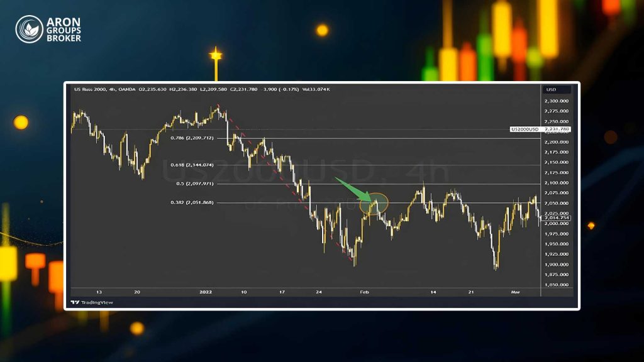
Task: Click the 2022 label on time axis
Action: click(x=206, y=292)
